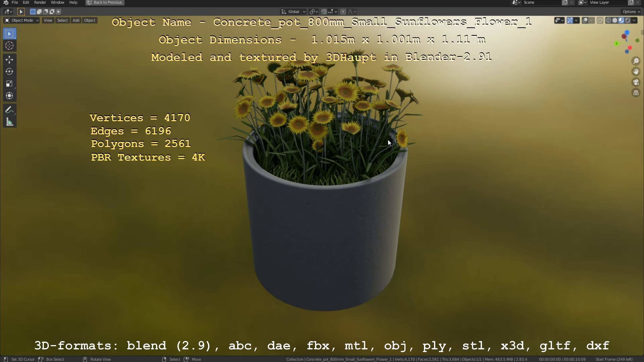Open the view layer browse dropdown icon
This screenshot has width=644, height=362.
(x=583, y=2)
